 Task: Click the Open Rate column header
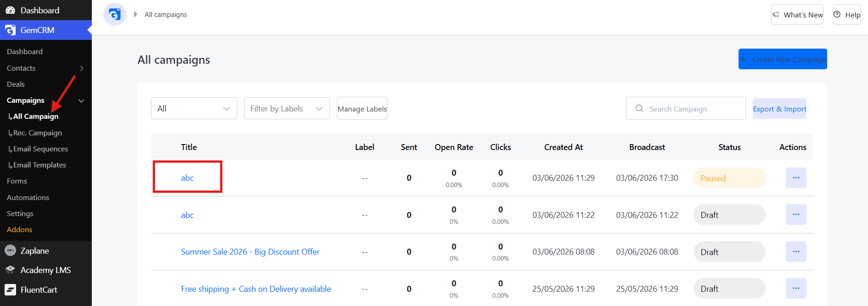click(454, 147)
